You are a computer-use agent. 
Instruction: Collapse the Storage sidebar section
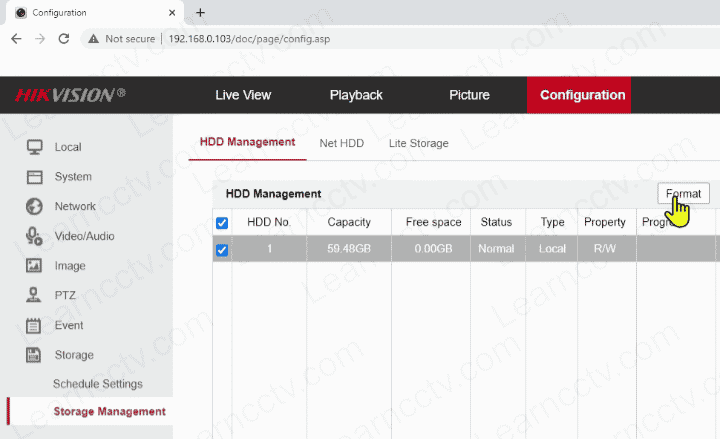[x=74, y=355]
